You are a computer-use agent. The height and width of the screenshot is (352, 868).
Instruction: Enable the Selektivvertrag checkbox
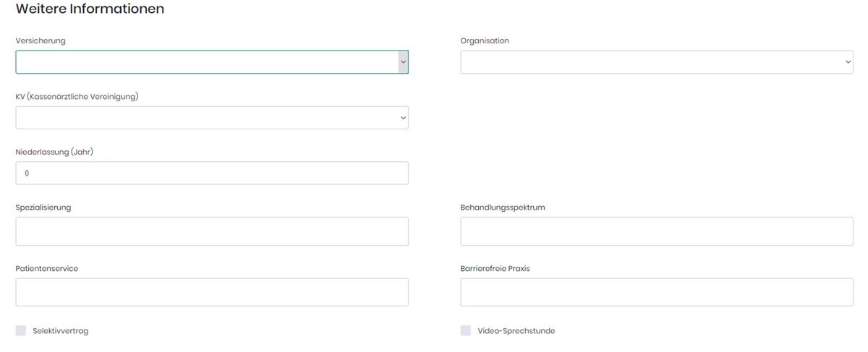click(x=21, y=330)
